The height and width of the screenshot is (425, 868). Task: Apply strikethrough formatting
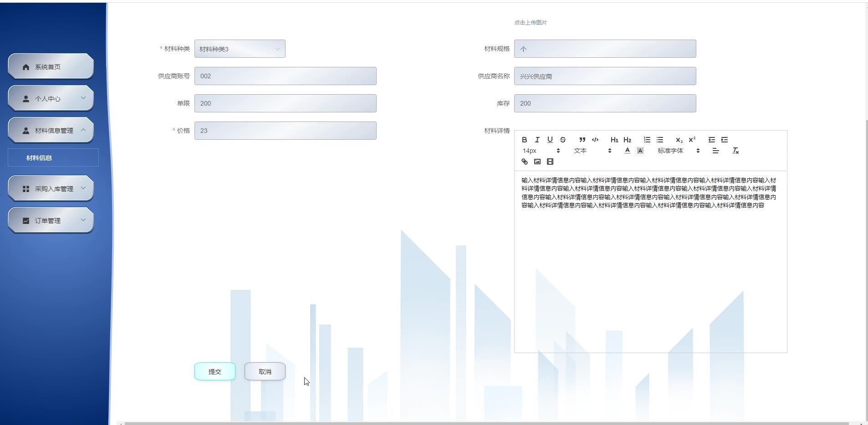(x=562, y=140)
